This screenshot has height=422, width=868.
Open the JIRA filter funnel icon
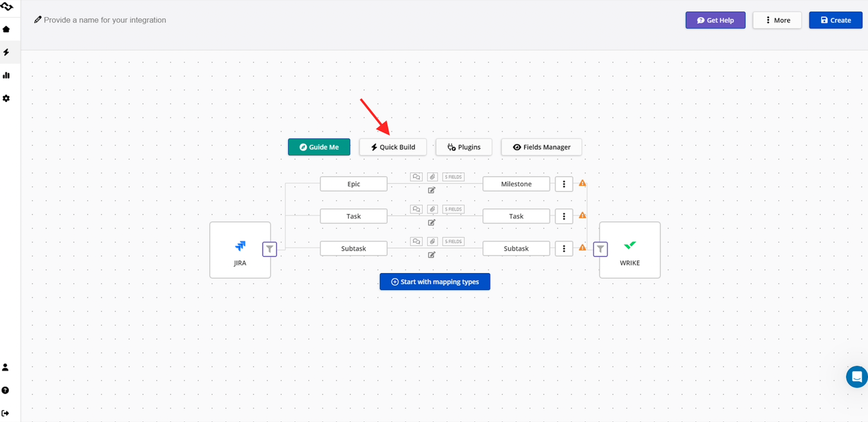pos(269,249)
